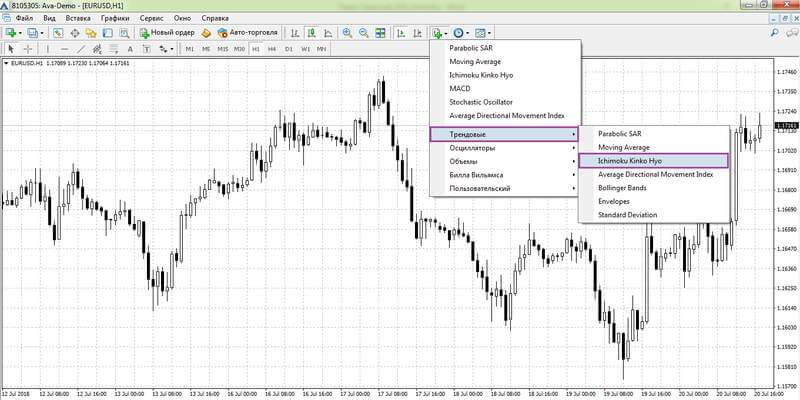Image resolution: width=800 pixels, height=400 pixels.
Task: Open the New Chart toolbar button
Action: pyautogui.click(x=10, y=33)
